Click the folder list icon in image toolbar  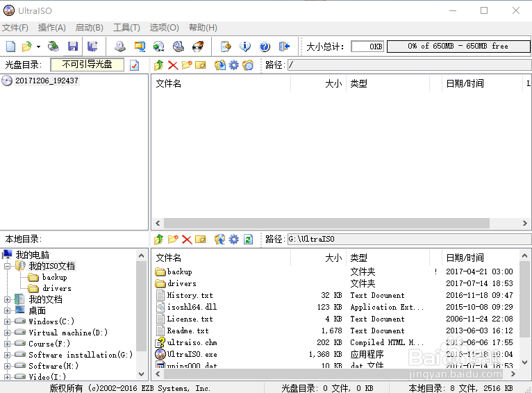point(248,65)
